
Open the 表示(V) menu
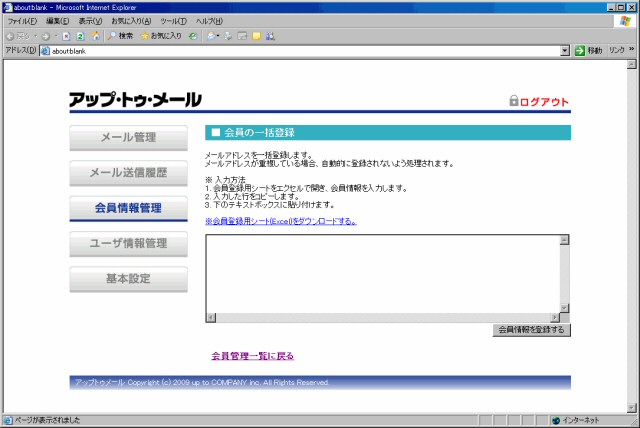click(90, 21)
